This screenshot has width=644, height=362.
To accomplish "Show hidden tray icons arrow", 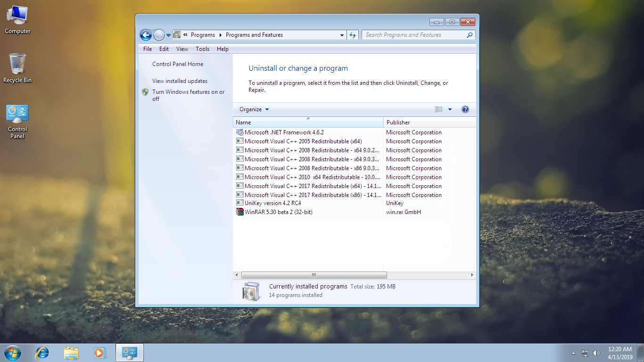I will pos(573,353).
